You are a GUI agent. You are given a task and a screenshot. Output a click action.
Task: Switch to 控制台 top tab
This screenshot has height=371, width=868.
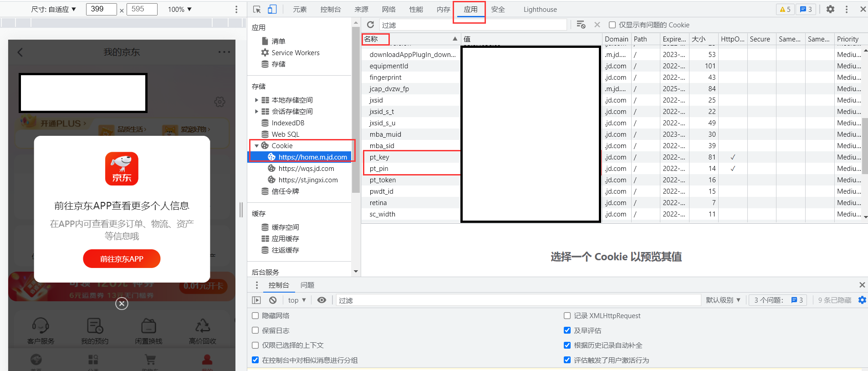pos(331,9)
